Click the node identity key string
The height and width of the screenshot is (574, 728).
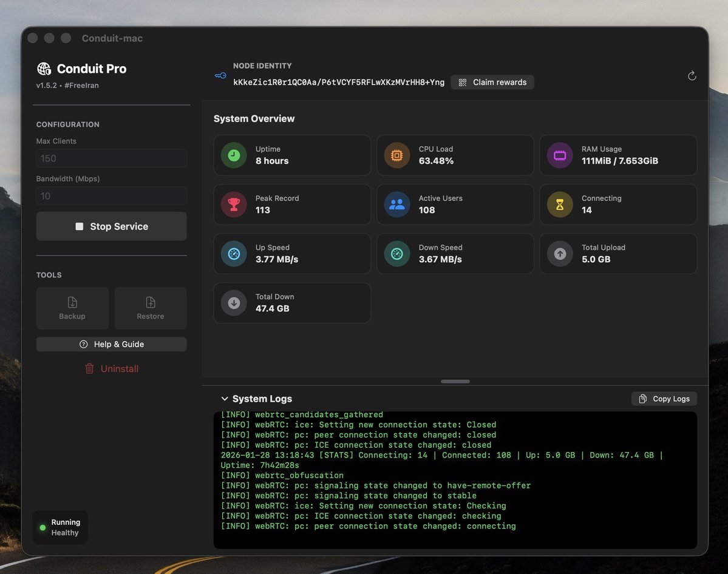(x=338, y=82)
